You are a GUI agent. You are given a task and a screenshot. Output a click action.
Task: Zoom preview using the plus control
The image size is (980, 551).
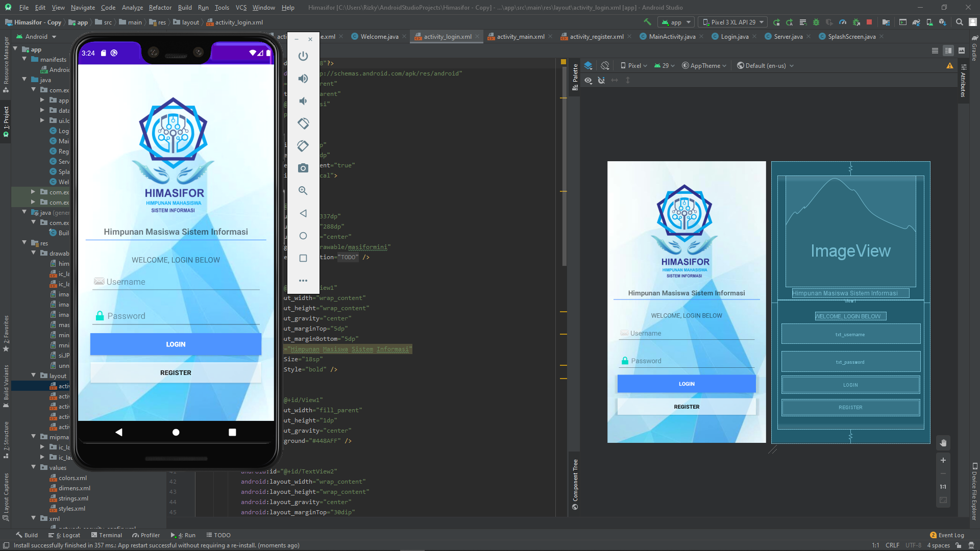click(943, 460)
